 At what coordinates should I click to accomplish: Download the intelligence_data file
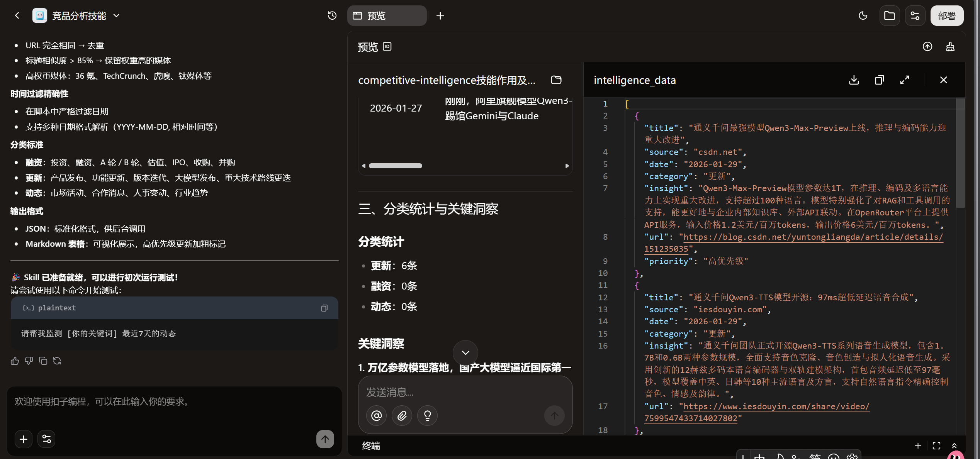pyautogui.click(x=854, y=80)
